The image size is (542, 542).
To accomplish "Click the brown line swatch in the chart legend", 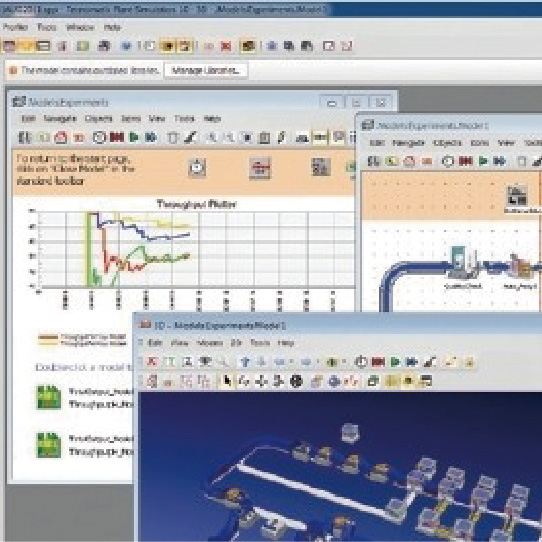I will (x=48, y=337).
